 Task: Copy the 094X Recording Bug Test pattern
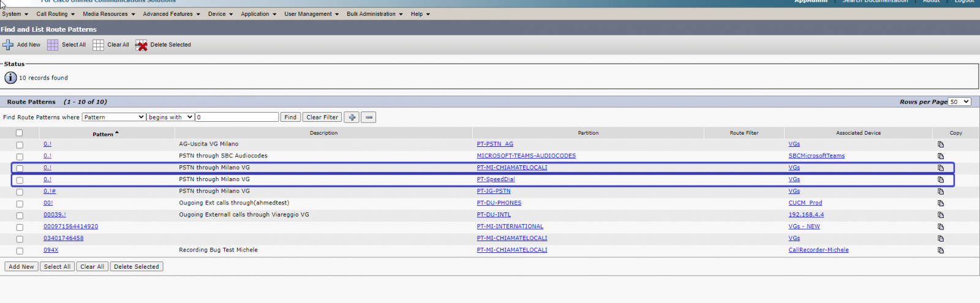(x=940, y=250)
